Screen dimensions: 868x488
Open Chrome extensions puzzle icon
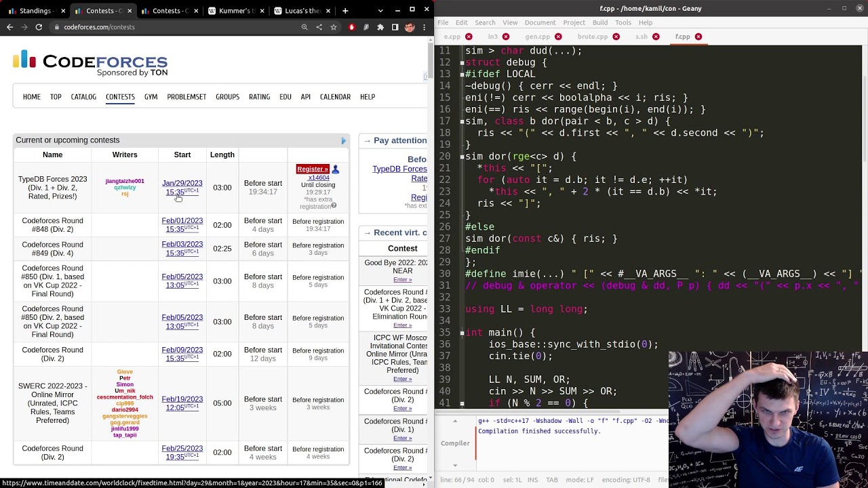pos(380,27)
